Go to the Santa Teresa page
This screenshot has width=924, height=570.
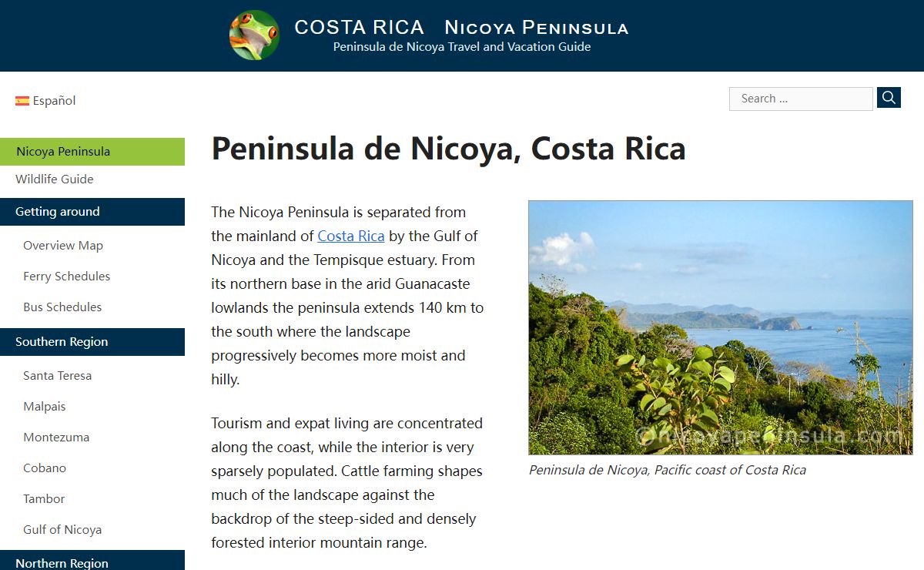tap(57, 376)
